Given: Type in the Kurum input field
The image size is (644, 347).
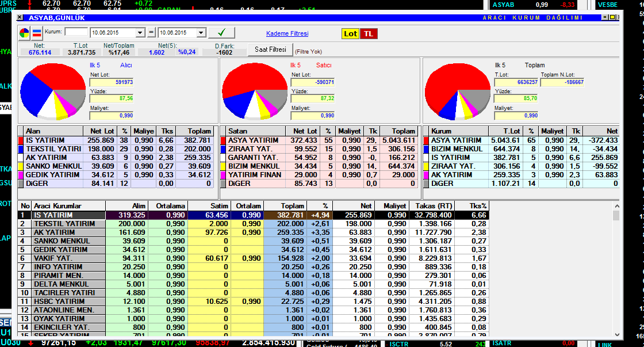Looking at the screenshot, I should point(76,32).
